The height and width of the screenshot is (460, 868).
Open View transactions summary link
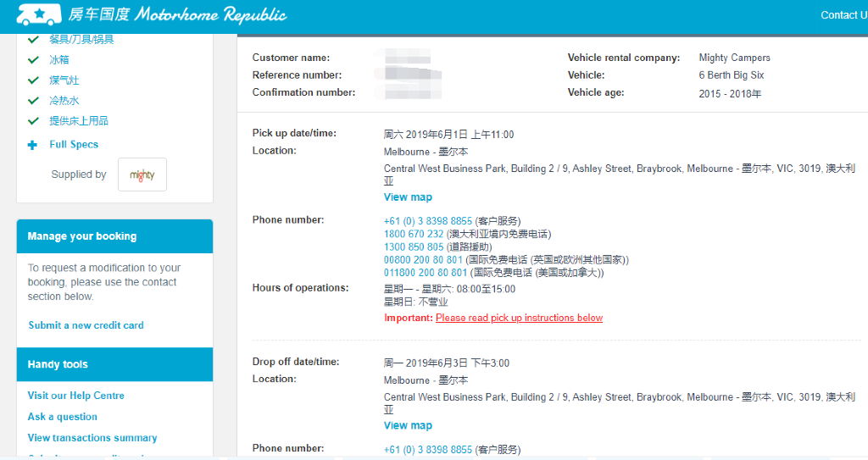point(92,438)
